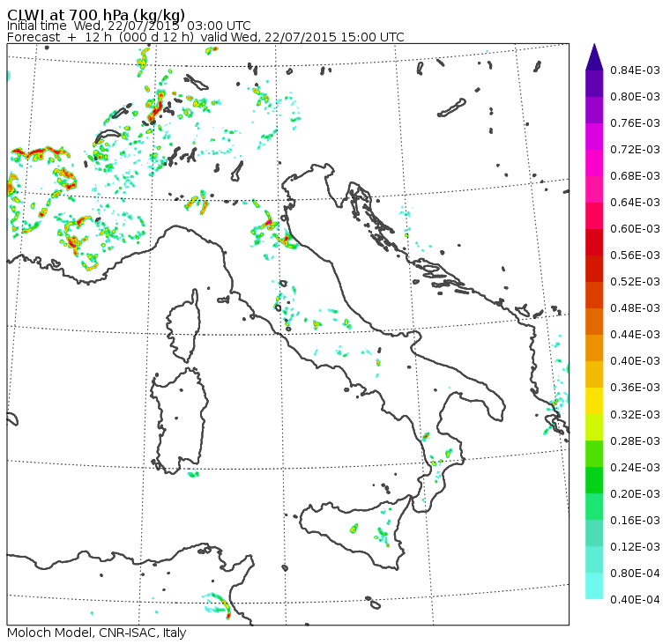Click the 0.20E-03 colorbar label
Image resolution: width=670 pixels, height=644 pixels.
click(x=635, y=494)
